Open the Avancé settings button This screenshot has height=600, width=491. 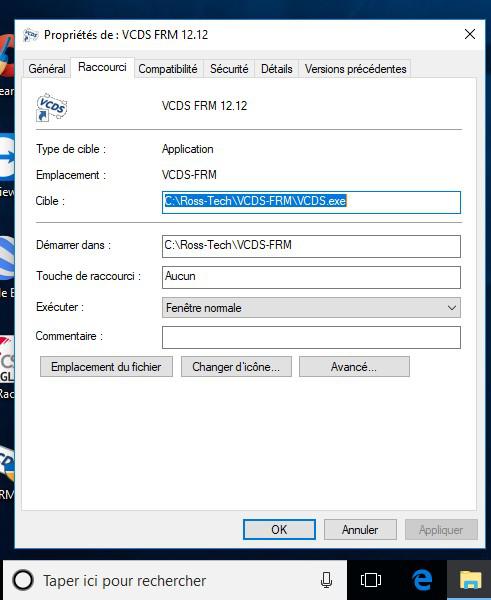tap(354, 367)
